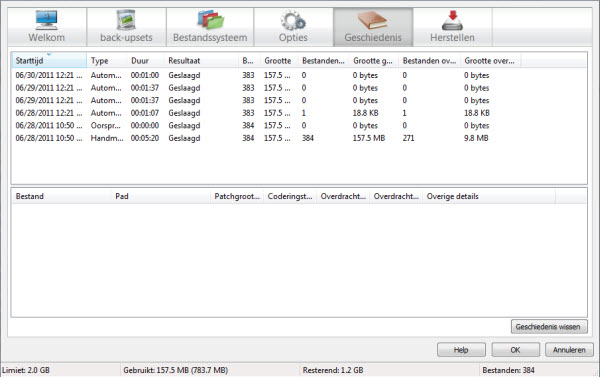Select the back-upsets picture icon
This screenshot has width=600, height=377.
(x=126, y=20)
